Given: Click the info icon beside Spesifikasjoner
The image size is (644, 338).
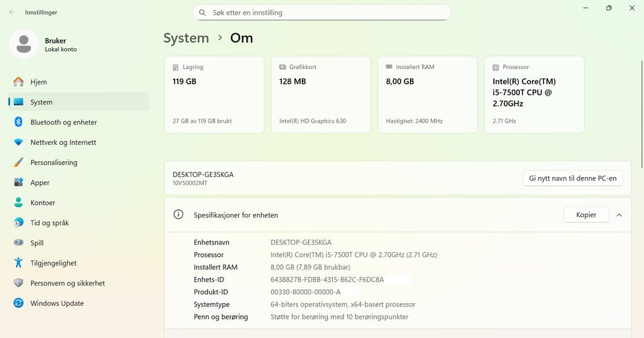Looking at the screenshot, I should (178, 215).
